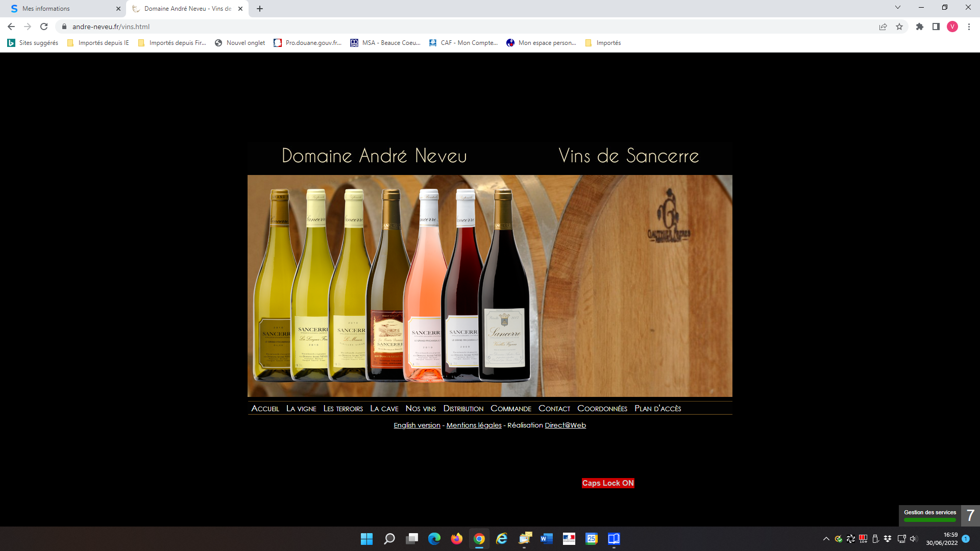
Task: Go back to the previous page
Action: tap(11, 27)
